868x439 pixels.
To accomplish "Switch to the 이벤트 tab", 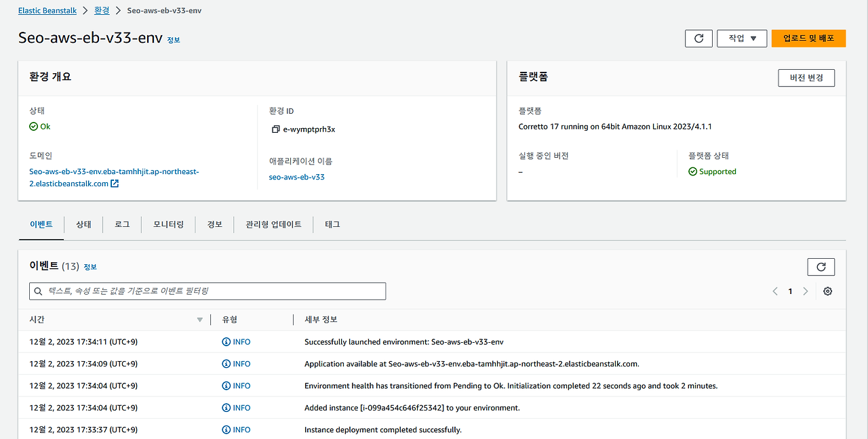I will (41, 224).
